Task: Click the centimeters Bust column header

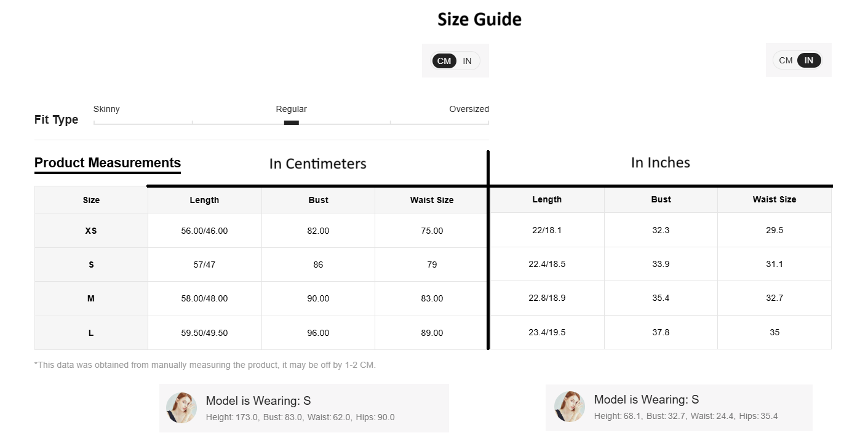Action: [x=318, y=200]
